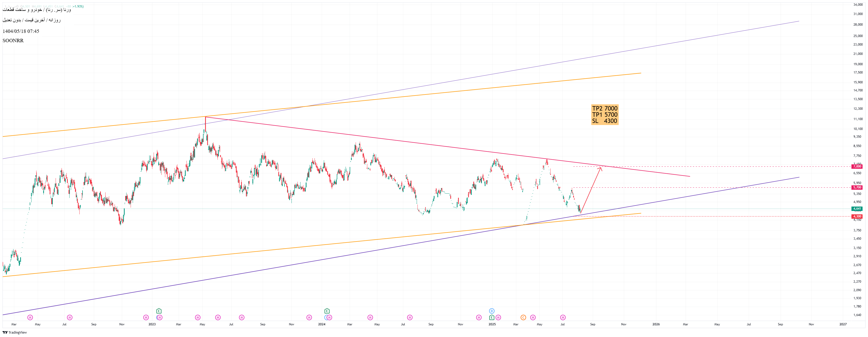The height and width of the screenshot is (337, 868).
Task: Click the 8,550 value on the price axis
Action: (857, 146)
